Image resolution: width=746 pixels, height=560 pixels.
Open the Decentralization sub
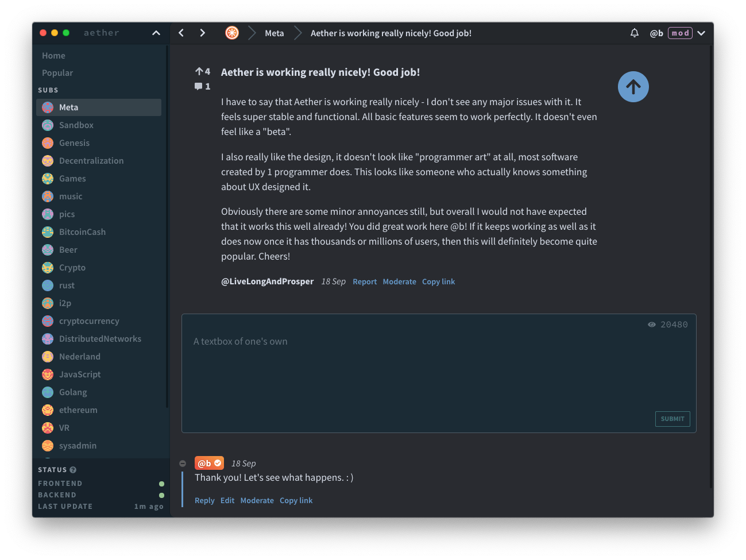91,161
